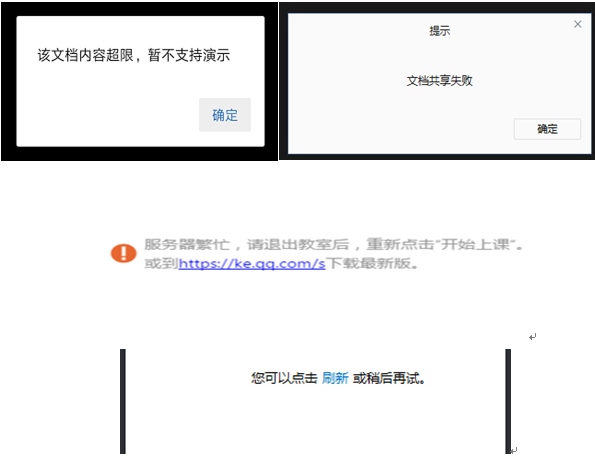Click the 该文档内容超限 text
The height and width of the screenshot is (457, 595).
(85, 55)
